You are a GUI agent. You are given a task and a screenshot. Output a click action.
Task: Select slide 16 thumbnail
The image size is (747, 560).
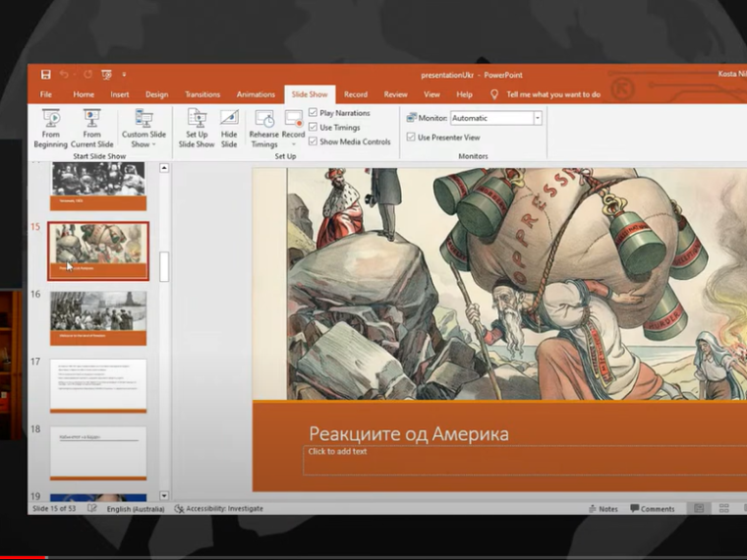98,318
